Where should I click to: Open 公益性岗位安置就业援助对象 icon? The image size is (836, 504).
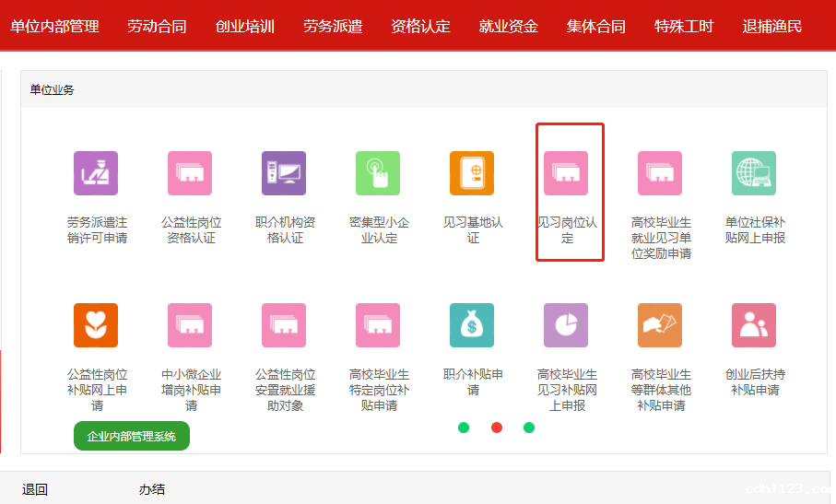click(x=284, y=325)
